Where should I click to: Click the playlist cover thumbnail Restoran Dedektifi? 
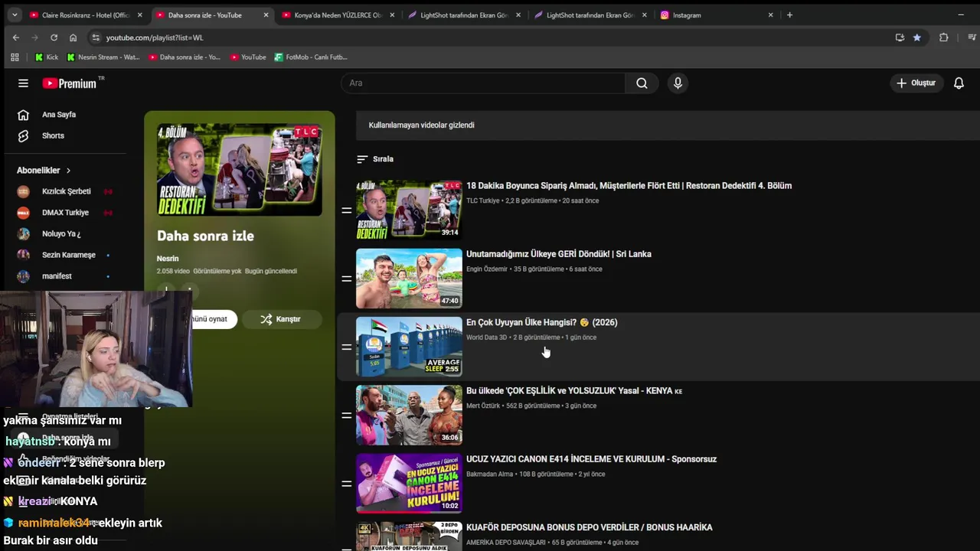(239, 170)
